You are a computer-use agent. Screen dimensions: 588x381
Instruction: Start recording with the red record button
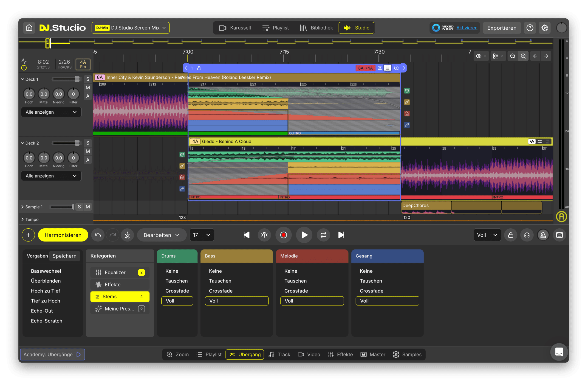tap(284, 235)
